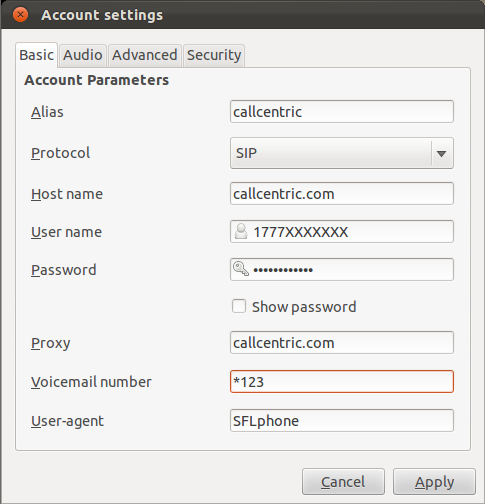485x504 pixels.
Task: Click the user avatar icon in User name field
Action: click(241, 232)
